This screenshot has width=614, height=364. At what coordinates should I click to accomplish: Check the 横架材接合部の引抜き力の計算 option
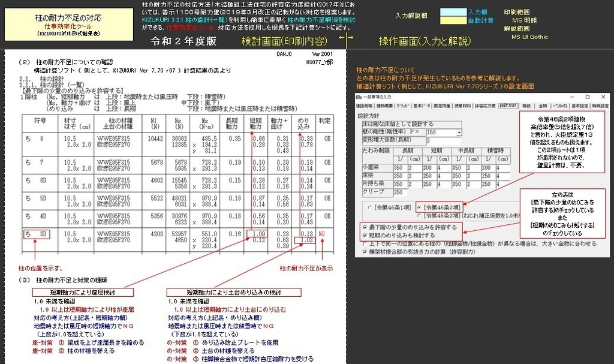click(x=363, y=251)
